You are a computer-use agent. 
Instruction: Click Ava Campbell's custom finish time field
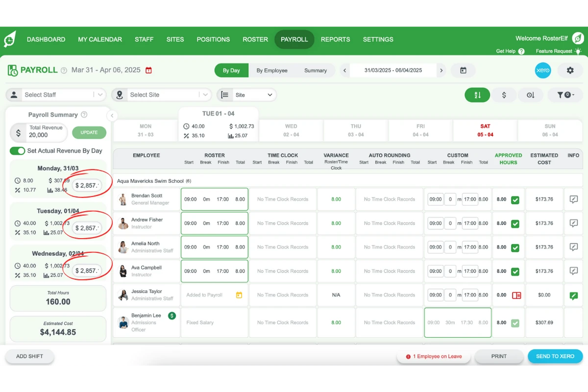(470, 271)
